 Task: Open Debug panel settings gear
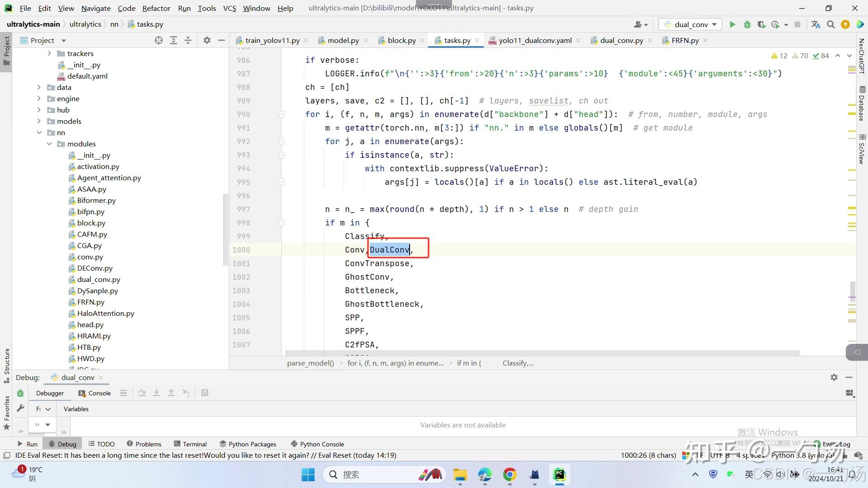click(834, 377)
